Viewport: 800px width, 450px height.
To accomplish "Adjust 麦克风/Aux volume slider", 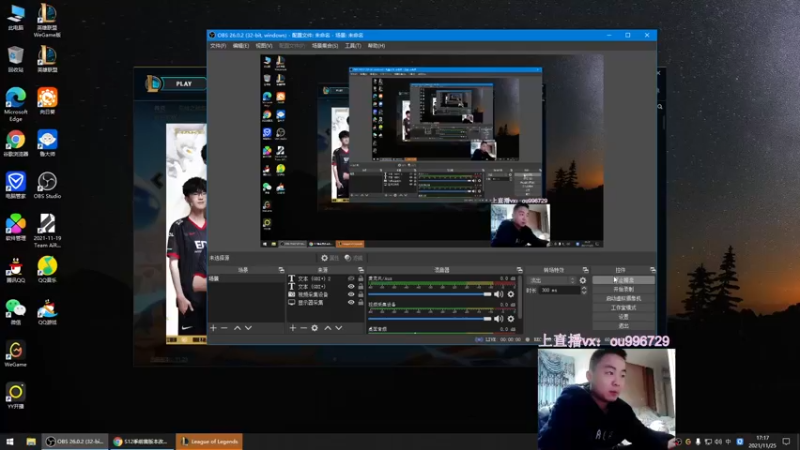I will (x=430, y=294).
